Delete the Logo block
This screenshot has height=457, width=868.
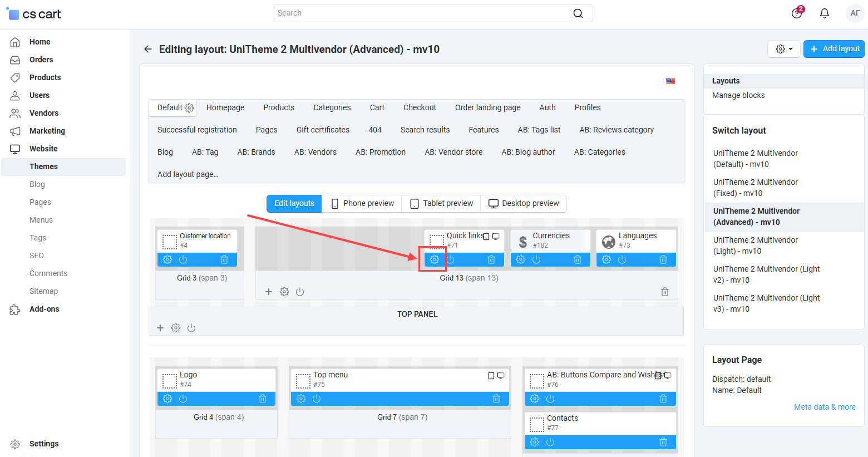[x=263, y=399]
